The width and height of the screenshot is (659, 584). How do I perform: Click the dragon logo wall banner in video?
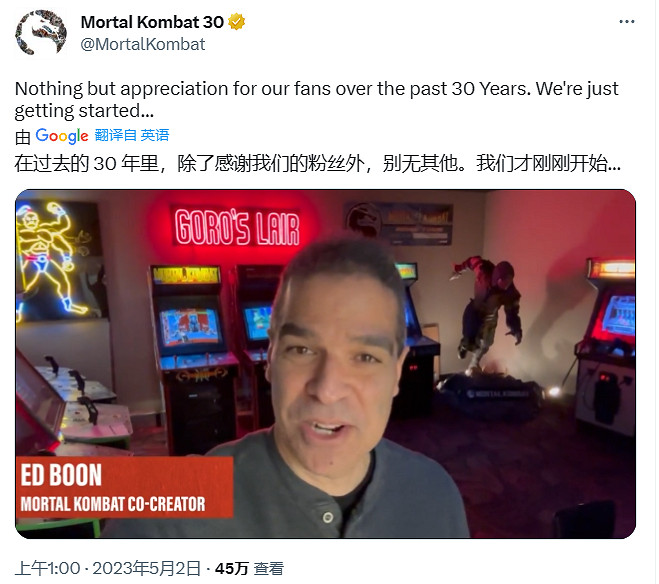click(398, 224)
